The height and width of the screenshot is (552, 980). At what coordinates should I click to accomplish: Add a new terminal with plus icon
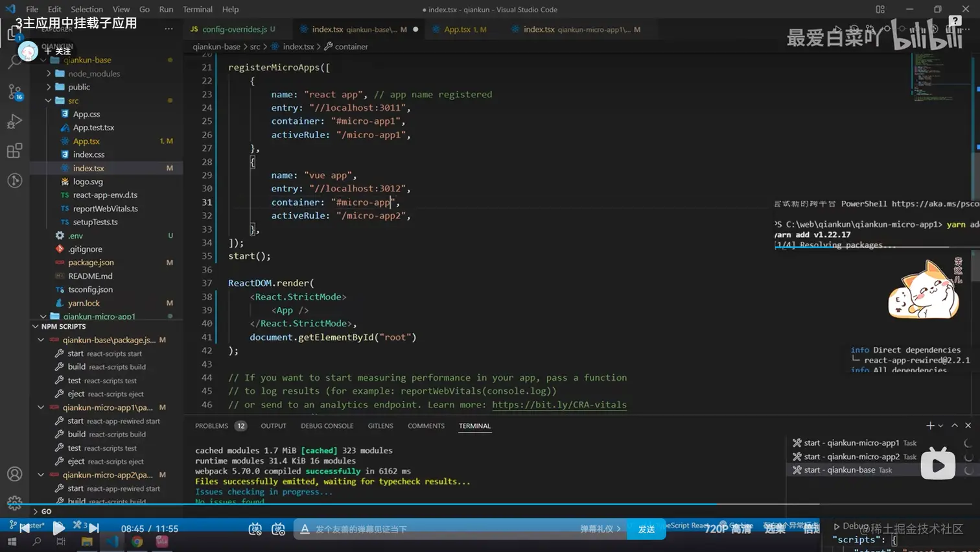coord(930,426)
